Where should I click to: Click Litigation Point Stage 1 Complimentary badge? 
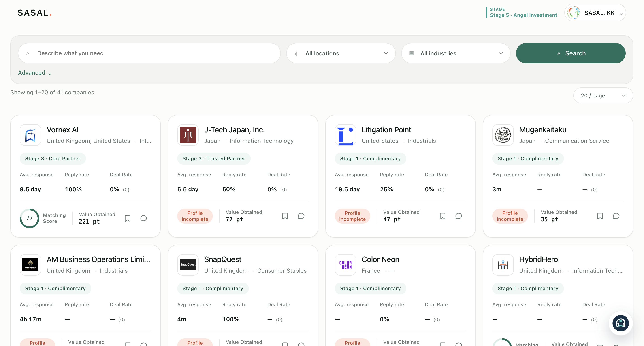(370, 159)
